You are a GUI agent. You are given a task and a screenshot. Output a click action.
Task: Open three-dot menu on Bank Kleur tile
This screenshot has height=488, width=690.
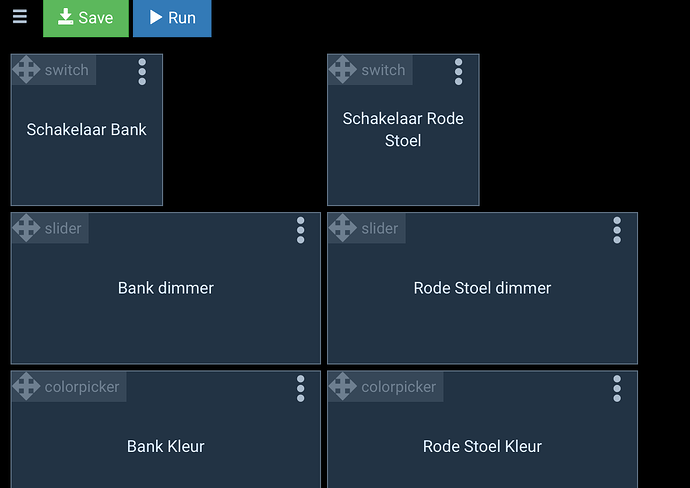[x=300, y=388]
